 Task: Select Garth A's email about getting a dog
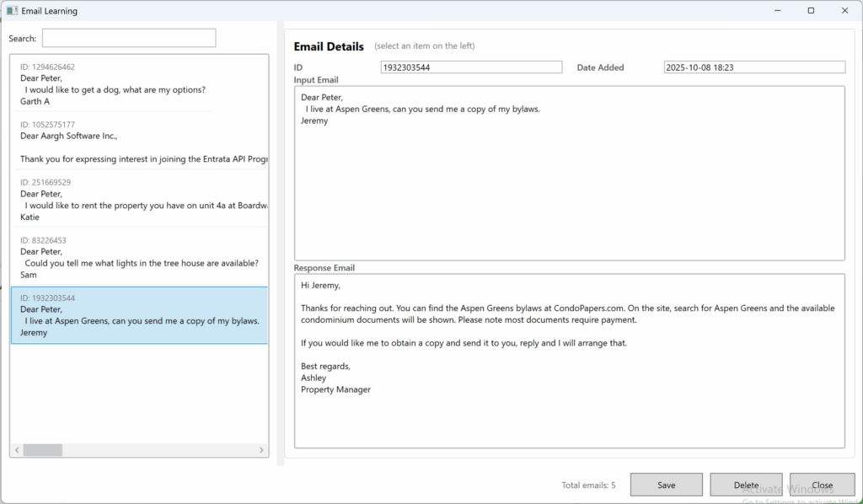point(112,84)
